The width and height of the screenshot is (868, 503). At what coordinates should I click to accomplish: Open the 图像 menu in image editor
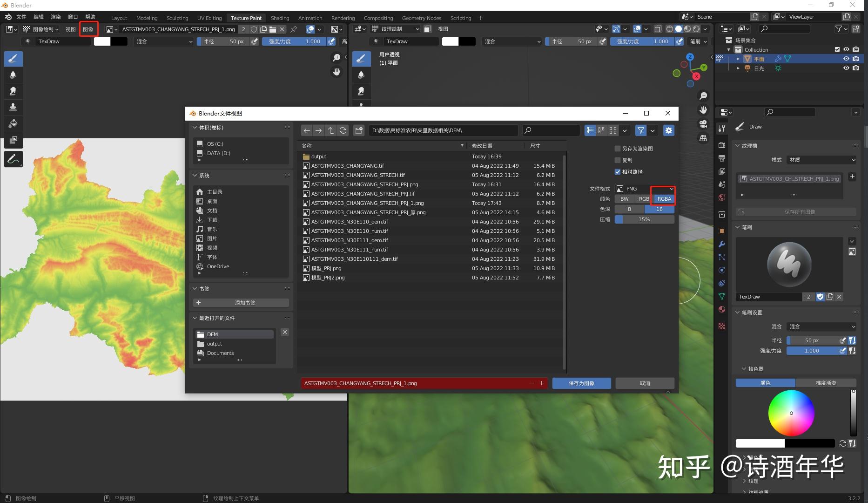(88, 29)
